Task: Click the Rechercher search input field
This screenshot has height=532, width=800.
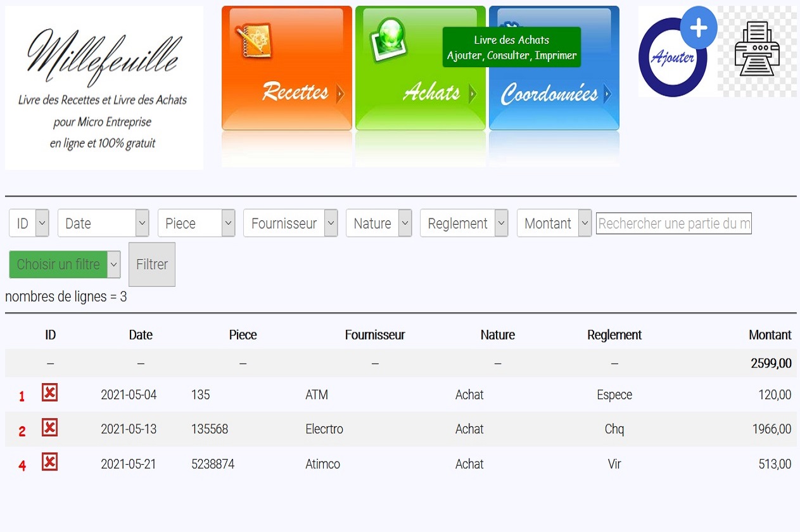Action: coord(673,224)
